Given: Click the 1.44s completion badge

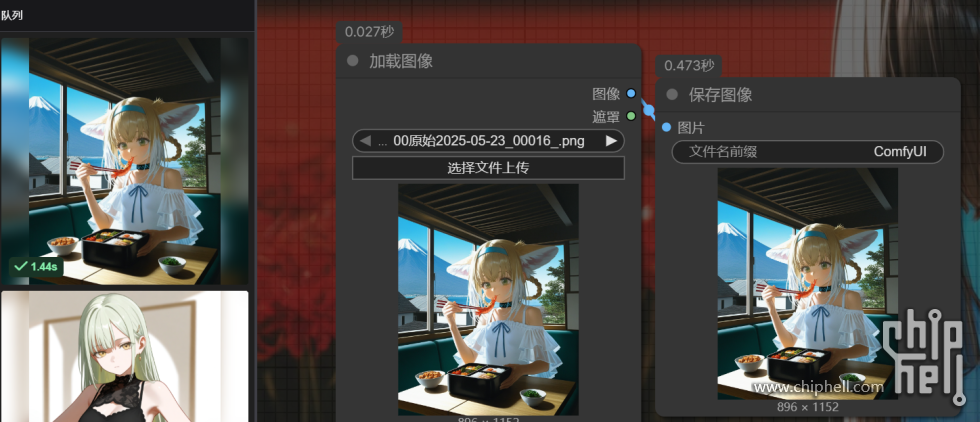Looking at the screenshot, I should pyautogui.click(x=36, y=266).
